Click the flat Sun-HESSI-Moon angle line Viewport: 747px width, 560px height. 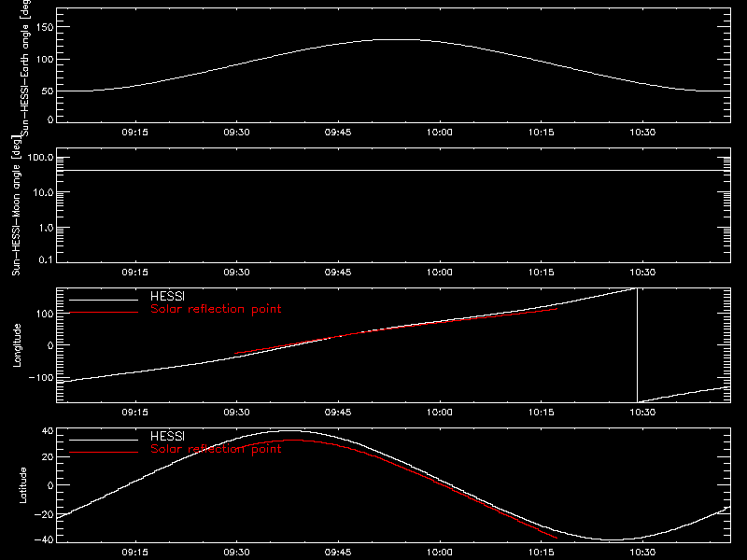pyautogui.click(x=393, y=170)
